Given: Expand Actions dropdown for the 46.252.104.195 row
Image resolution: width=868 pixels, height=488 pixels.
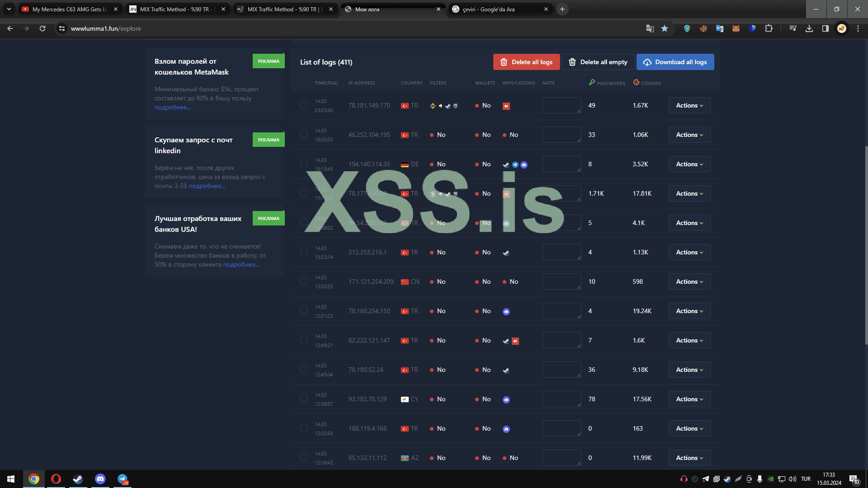Looking at the screenshot, I should 689,135.
